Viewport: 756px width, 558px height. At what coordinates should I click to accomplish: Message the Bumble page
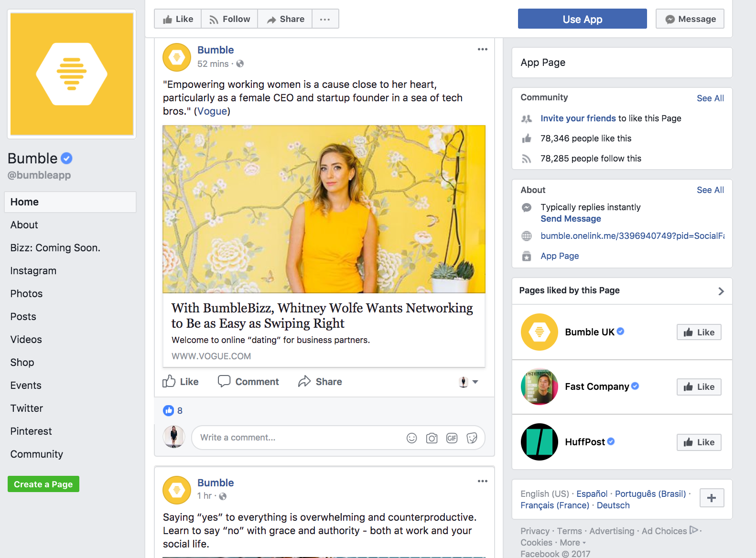(690, 19)
